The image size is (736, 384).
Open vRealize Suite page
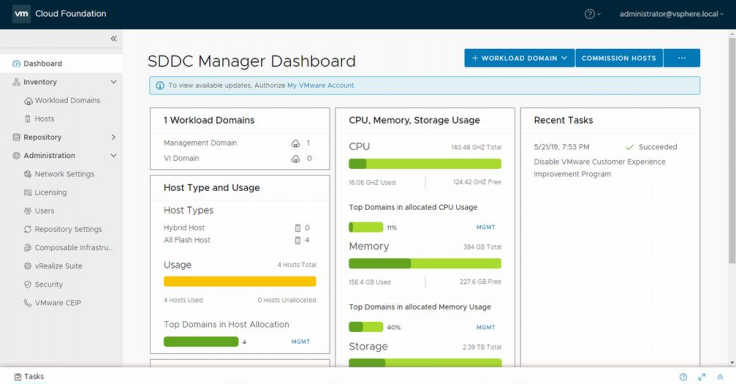(x=59, y=266)
